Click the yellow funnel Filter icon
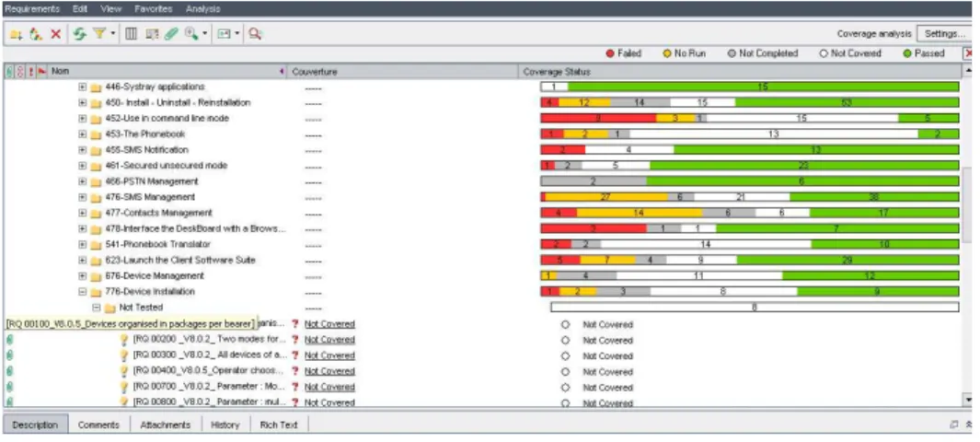The width and height of the screenshot is (980, 442). (x=99, y=34)
